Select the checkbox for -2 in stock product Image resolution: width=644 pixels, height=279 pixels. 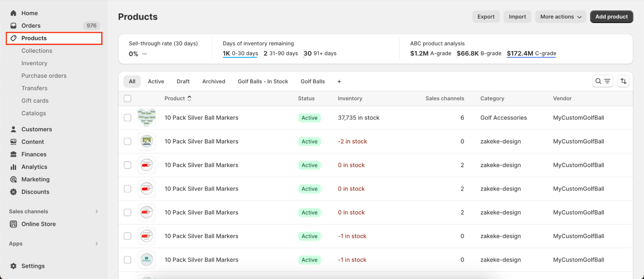128,142
